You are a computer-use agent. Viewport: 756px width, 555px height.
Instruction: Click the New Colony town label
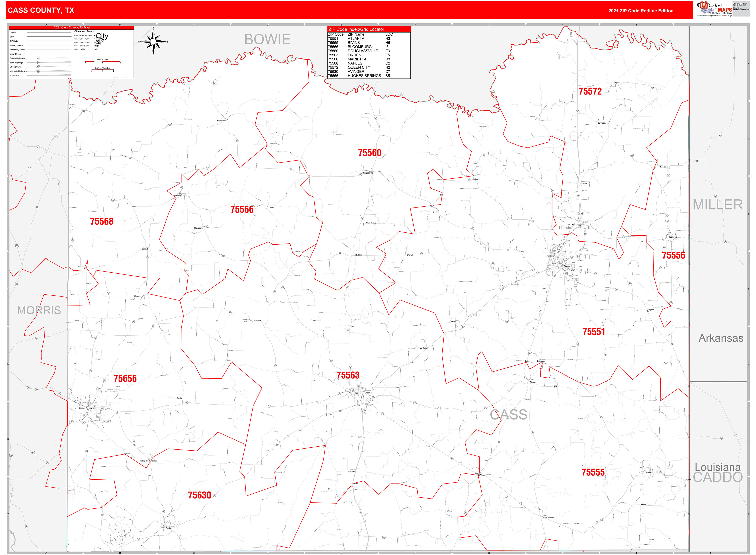[x=423, y=348]
